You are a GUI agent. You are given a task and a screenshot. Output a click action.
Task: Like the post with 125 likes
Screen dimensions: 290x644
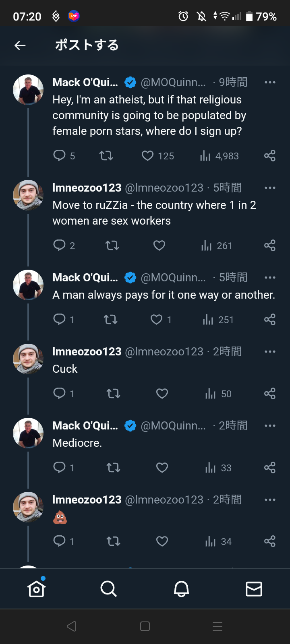coord(148,156)
